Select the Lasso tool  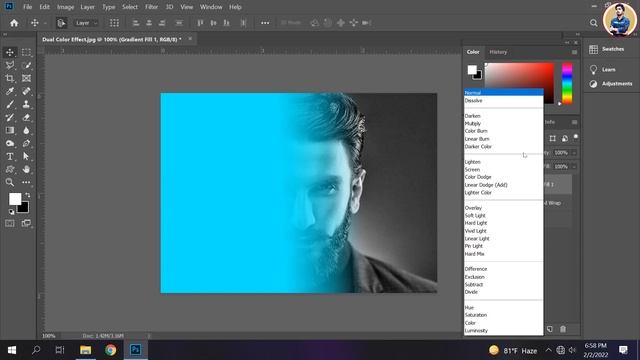pyautogui.click(x=10, y=65)
